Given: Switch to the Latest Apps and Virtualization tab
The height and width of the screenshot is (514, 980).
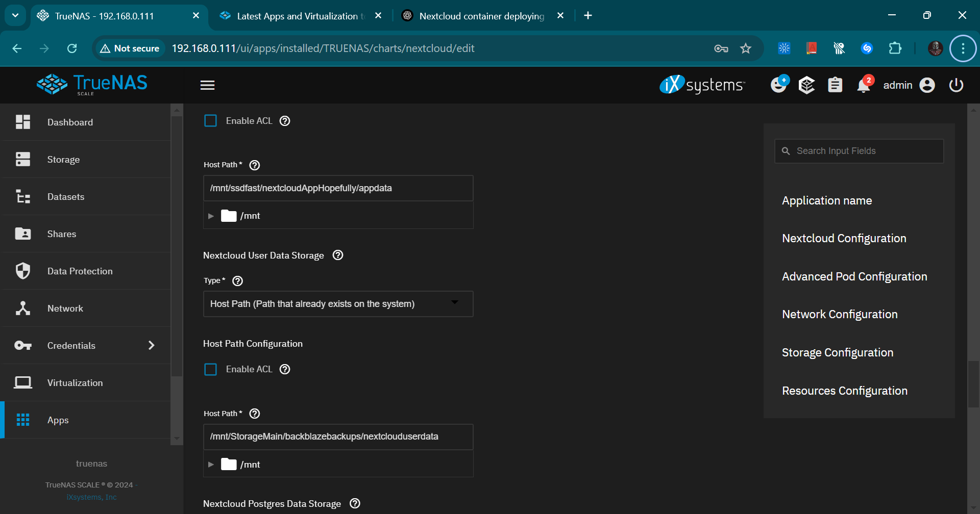Looking at the screenshot, I should pos(301,16).
